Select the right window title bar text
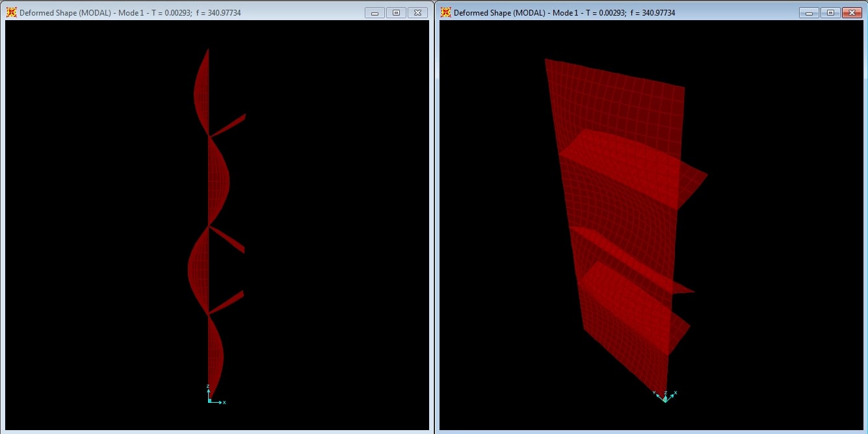 point(564,13)
